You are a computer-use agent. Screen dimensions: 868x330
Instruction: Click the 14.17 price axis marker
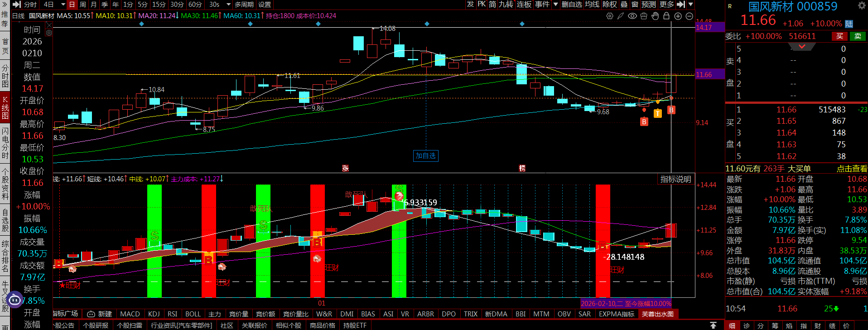pyautogui.click(x=710, y=28)
